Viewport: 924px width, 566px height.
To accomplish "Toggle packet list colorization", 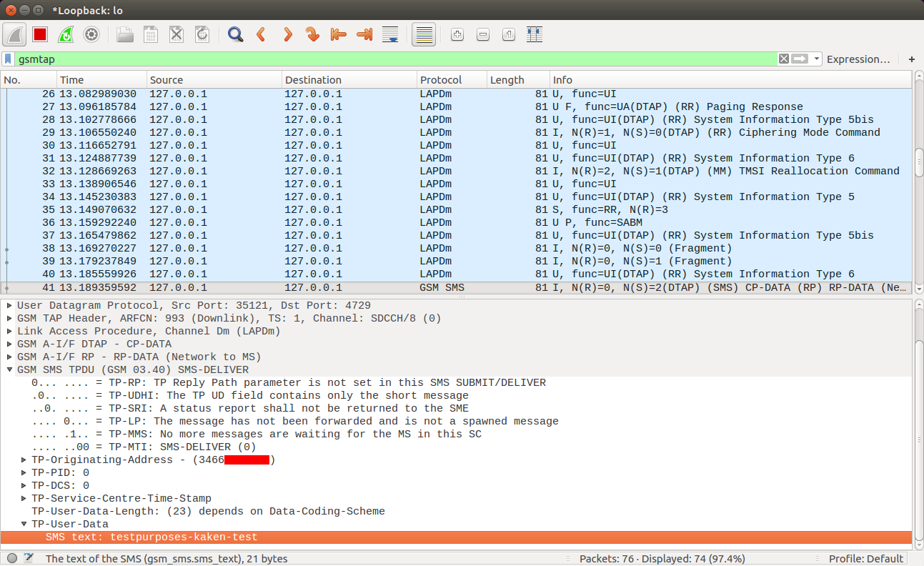I will (424, 34).
